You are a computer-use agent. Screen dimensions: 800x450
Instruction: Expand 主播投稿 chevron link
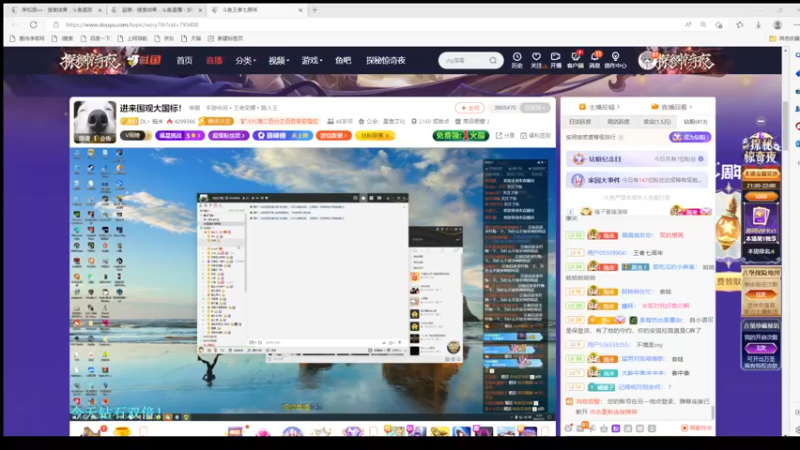click(x=599, y=107)
